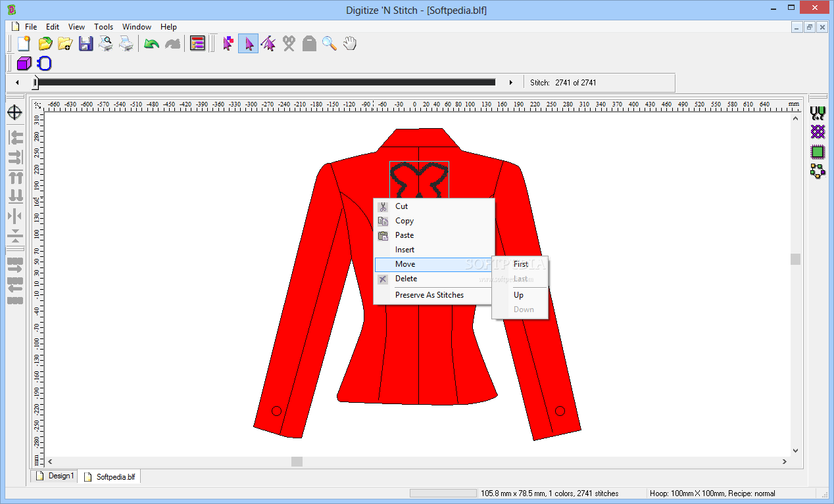The width and height of the screenshot is (834, 504).
Task: Click the 105.8 mm x 78.5 mm status text
Action: 550,493
